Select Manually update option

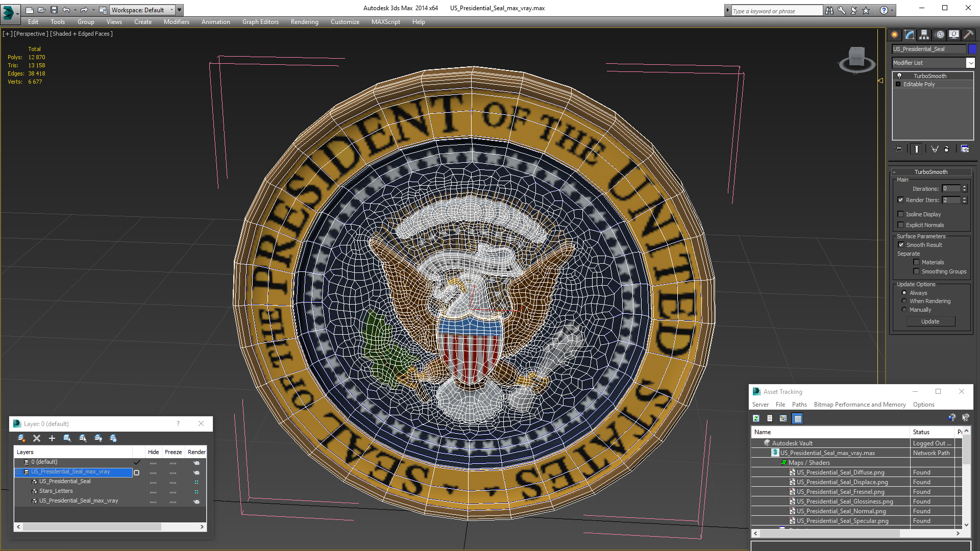pos(904,310)
